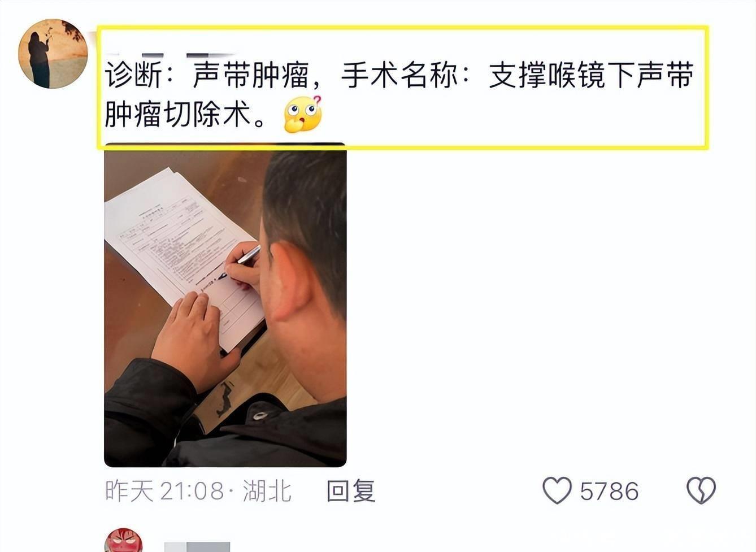Tap the thinking face emoji in comment
The image size is (756, 552).
point(303,114)
